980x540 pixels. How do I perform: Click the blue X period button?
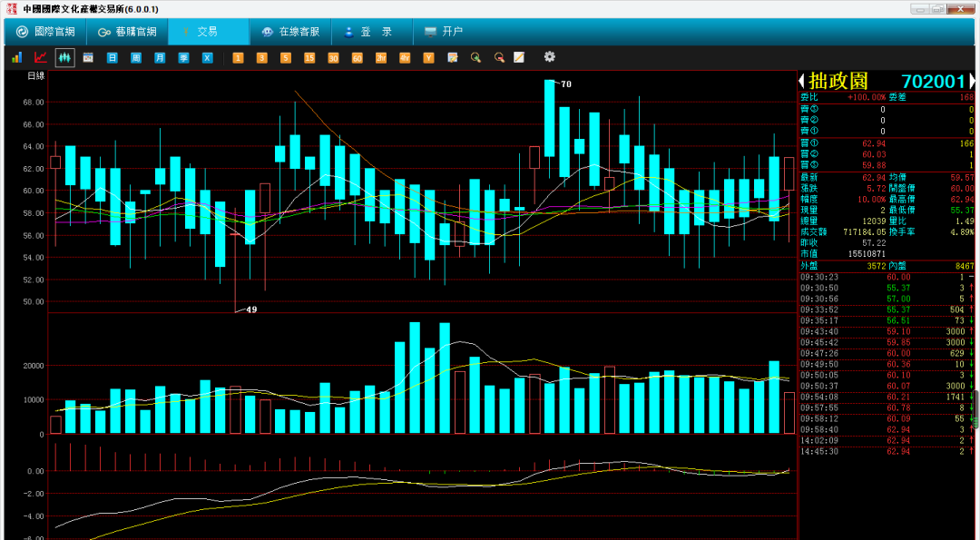point(208,57)
